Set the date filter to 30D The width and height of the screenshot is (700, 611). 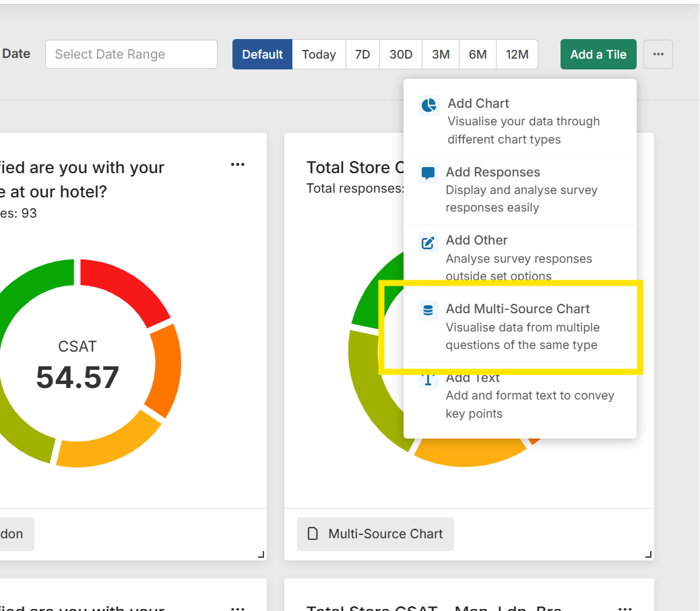(401, 55)
